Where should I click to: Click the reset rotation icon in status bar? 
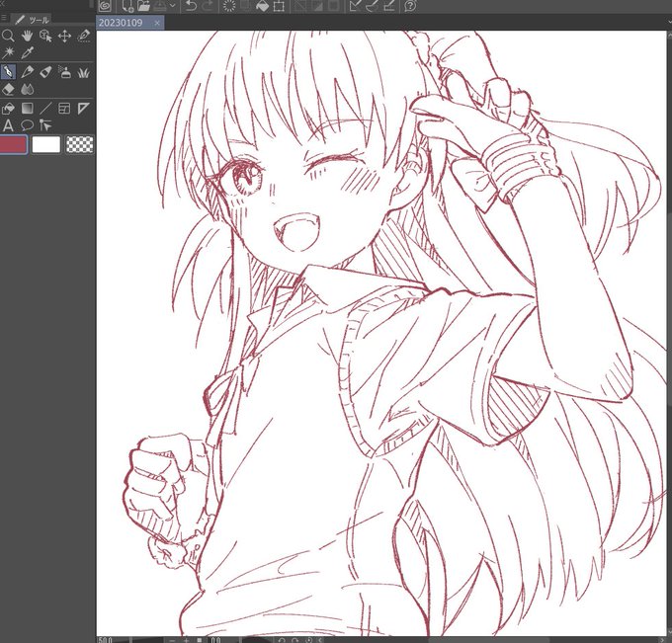(x=309, y=640)
